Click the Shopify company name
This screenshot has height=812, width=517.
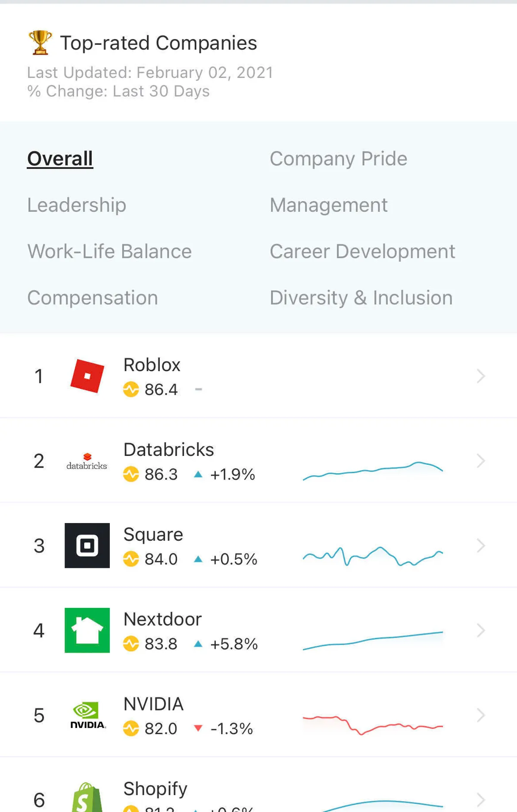click(x=155, y=789)
